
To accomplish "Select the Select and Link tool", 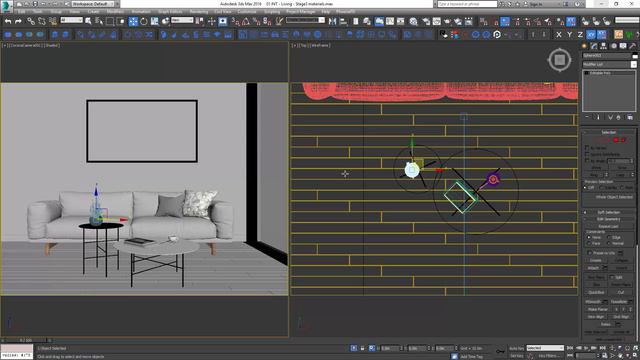I will pyautogui.click(x=31, y=21).
